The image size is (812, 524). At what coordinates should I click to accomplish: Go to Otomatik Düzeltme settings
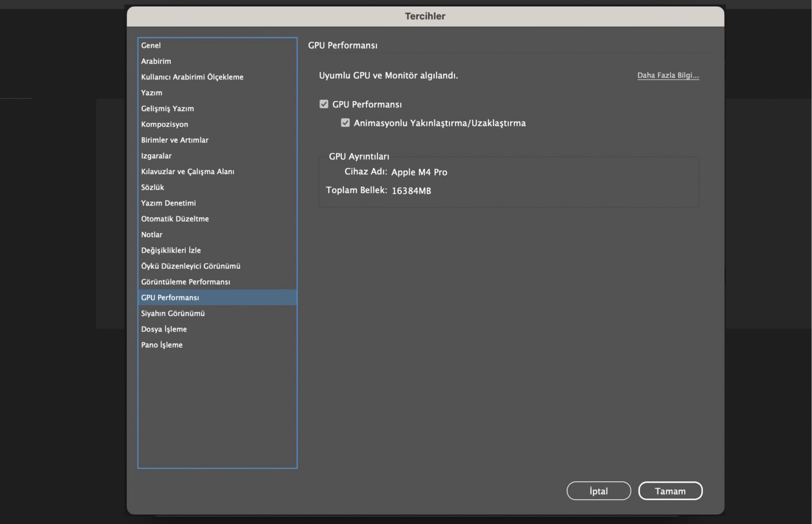point(175,219)
